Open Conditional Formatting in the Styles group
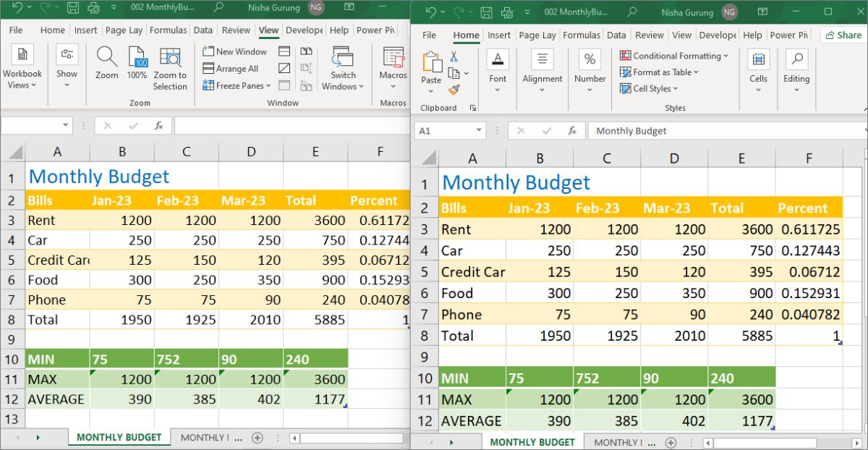The height and width of the screenshot is (450, 868). [x=674, y=56]
